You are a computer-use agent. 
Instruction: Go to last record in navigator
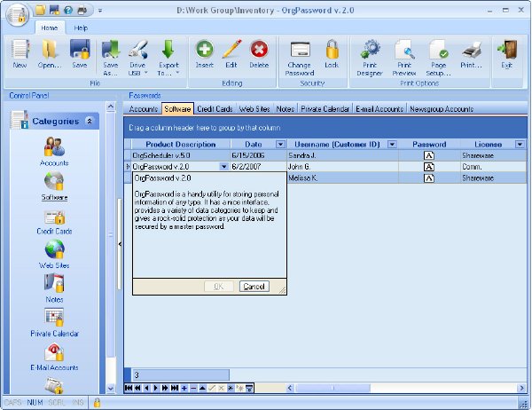(175, 388)
